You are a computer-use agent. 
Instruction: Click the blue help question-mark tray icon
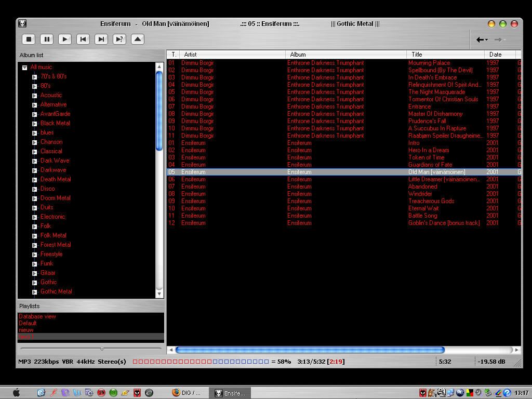(507, 393)
